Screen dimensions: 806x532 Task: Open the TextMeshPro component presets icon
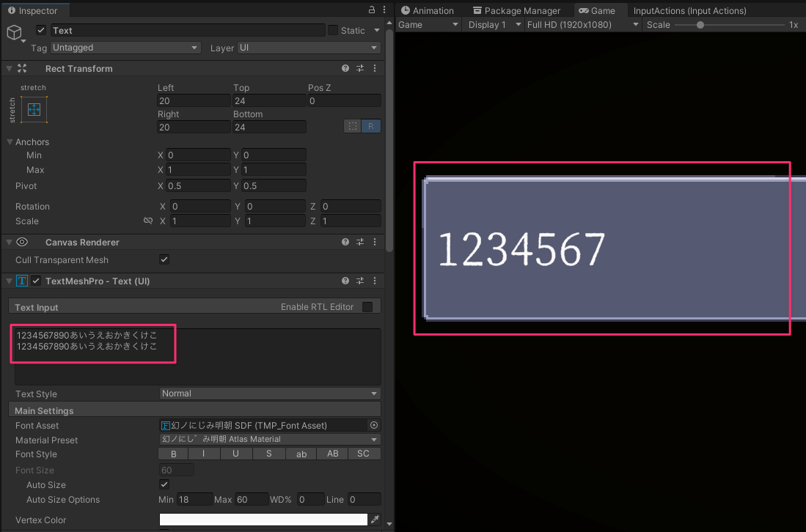point(359,281)
